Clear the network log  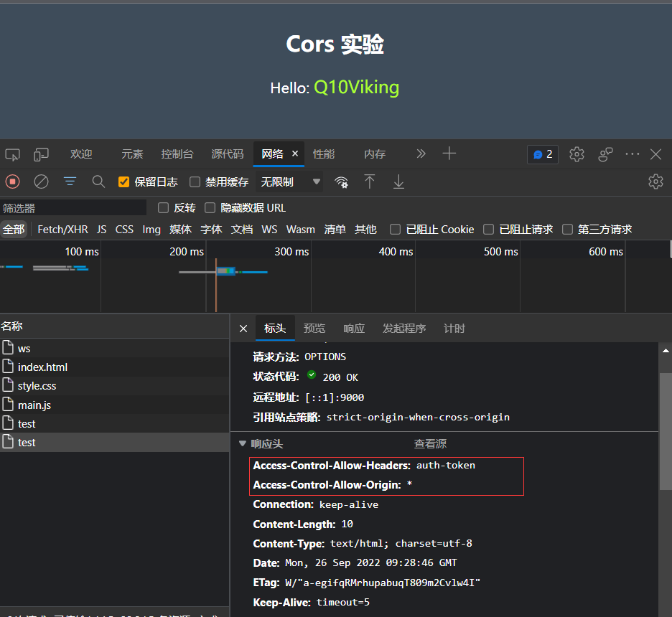tap(41, 182)
